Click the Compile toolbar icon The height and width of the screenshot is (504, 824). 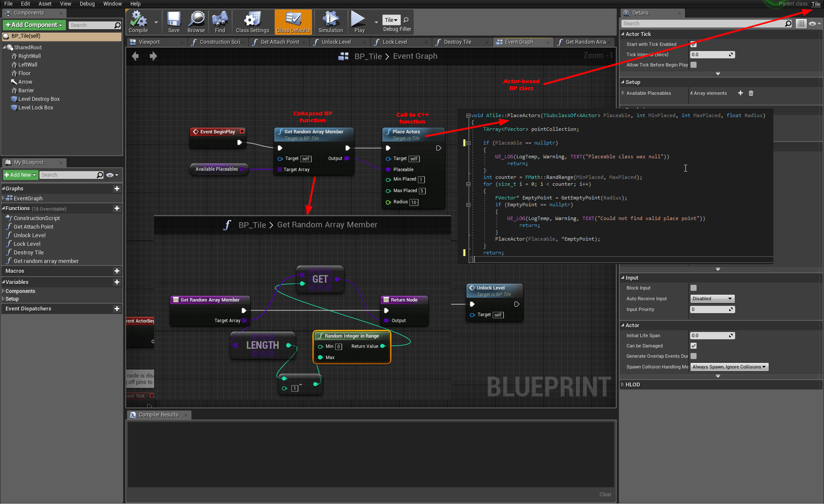click(x=138, y=21)
